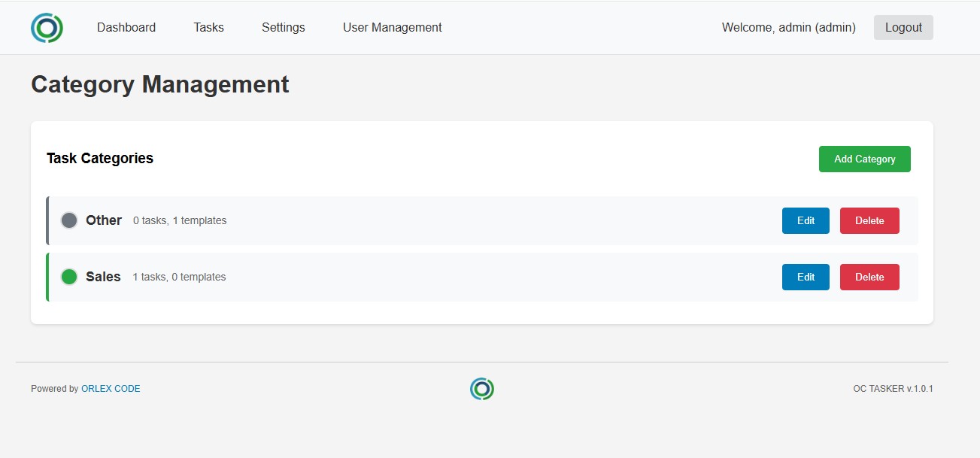Click the gray color dot for Other
Screen dimensions: 980x458
(69, 220)
